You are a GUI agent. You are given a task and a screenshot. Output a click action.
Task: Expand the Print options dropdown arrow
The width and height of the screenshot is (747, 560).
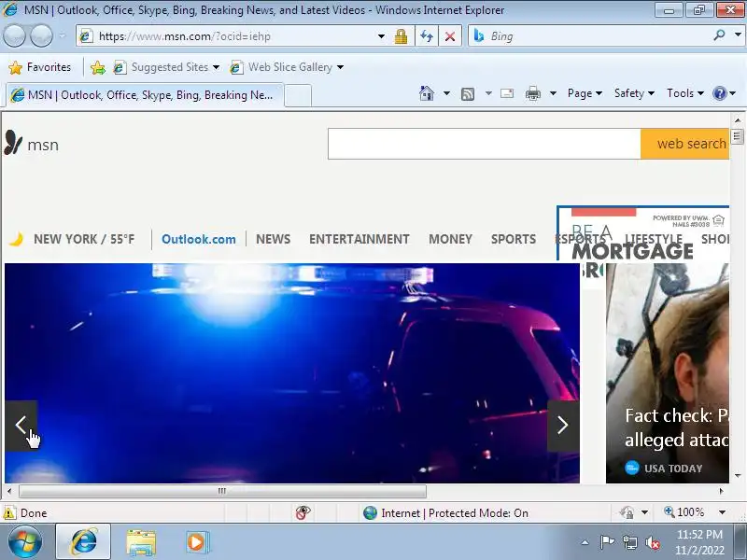[553, 93]
